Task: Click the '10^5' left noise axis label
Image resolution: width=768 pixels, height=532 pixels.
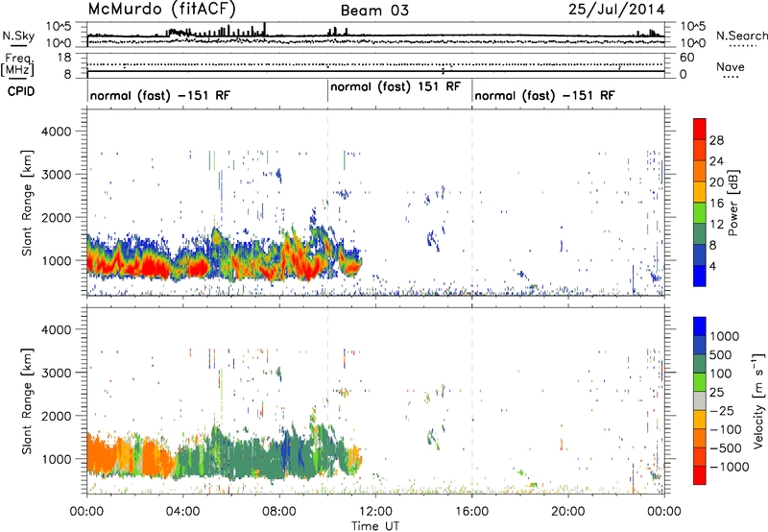Action: tap(60, 26)
